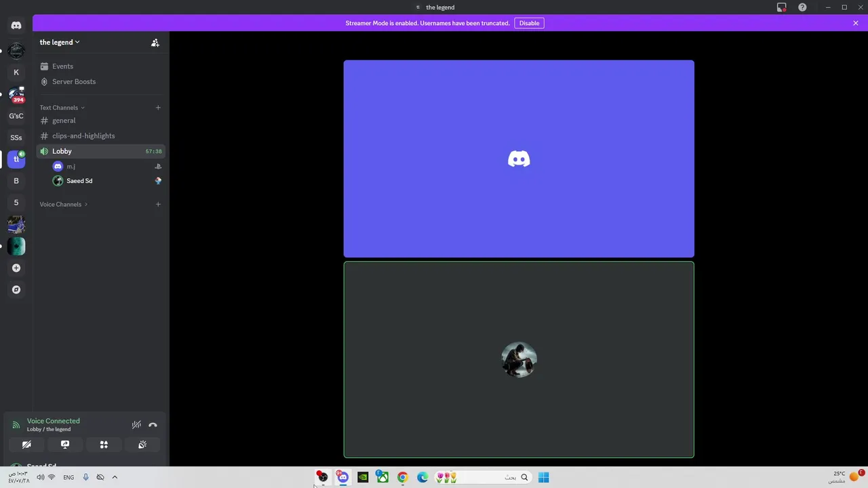Show hidden system tray icons
Image resolution: width=868 pixels, height=488 pixels.
tap(115, 477)
